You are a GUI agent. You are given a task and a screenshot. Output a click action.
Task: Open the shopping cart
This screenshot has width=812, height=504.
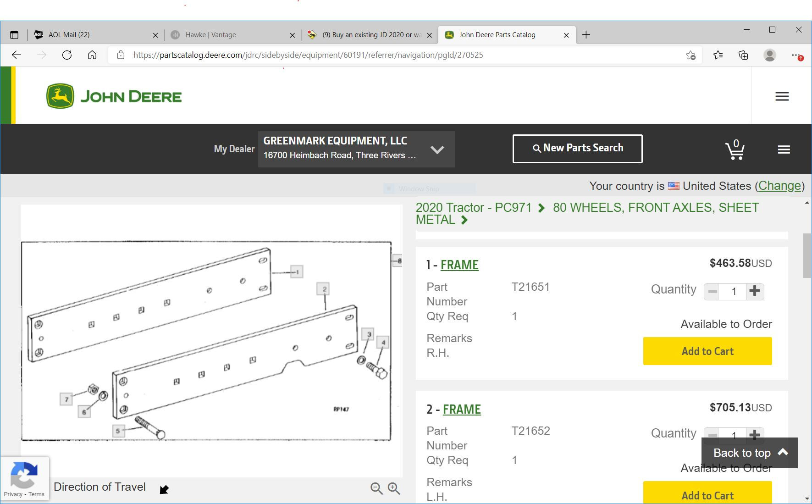735,150
